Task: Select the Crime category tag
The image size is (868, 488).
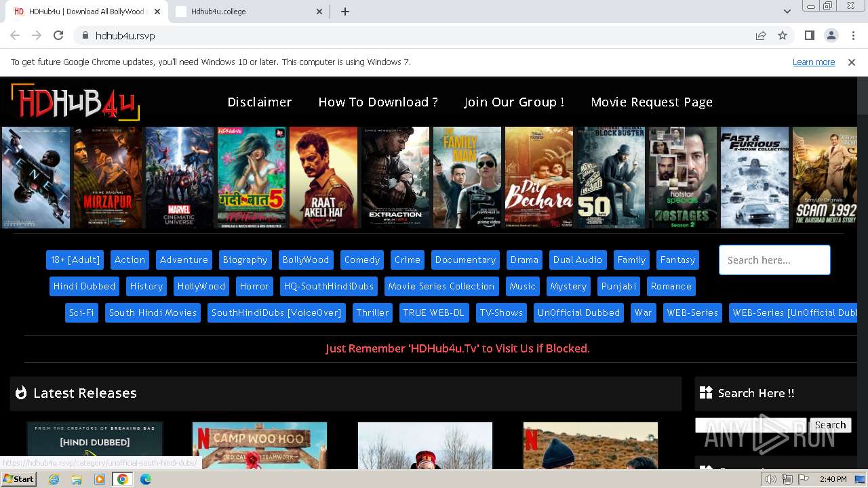Action: tap(408, 260)
